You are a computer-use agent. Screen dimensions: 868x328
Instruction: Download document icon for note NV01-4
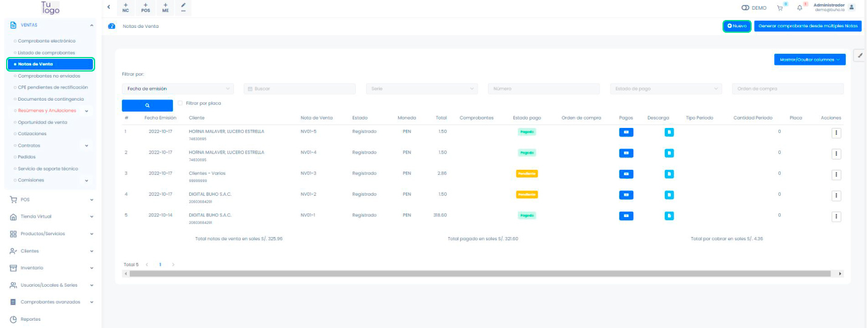pos(669,153)
